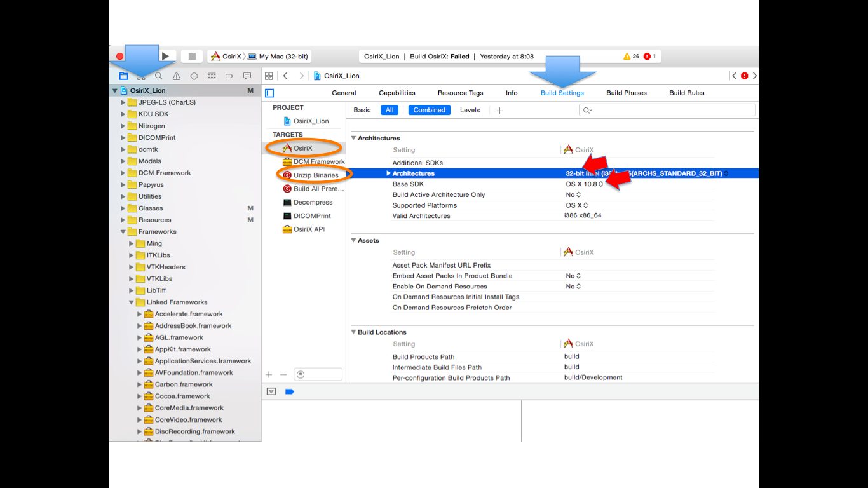Select the Unzip Binaries target
868x488 pixels.
point(311,175)
